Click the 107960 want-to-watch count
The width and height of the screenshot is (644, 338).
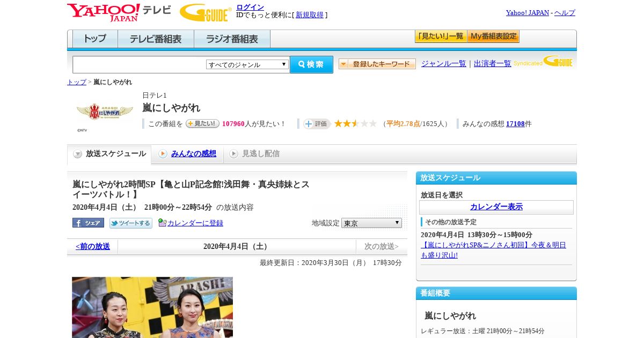click(x=233, y=124)
